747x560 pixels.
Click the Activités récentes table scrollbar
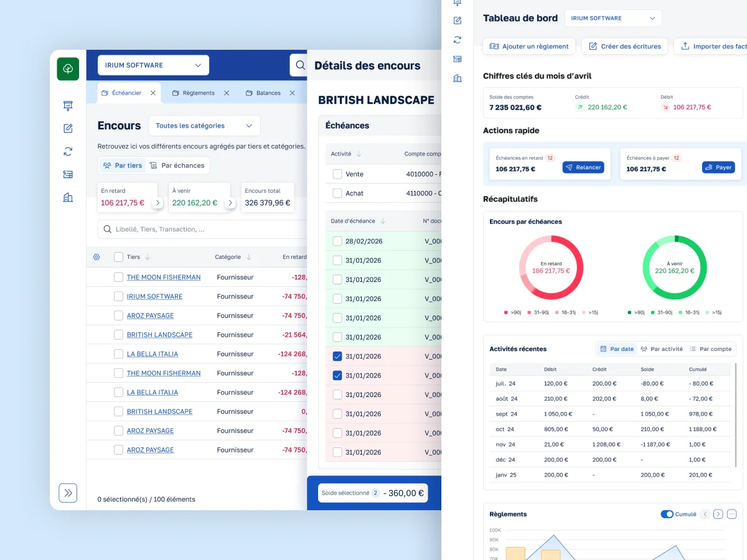[735, 415]
